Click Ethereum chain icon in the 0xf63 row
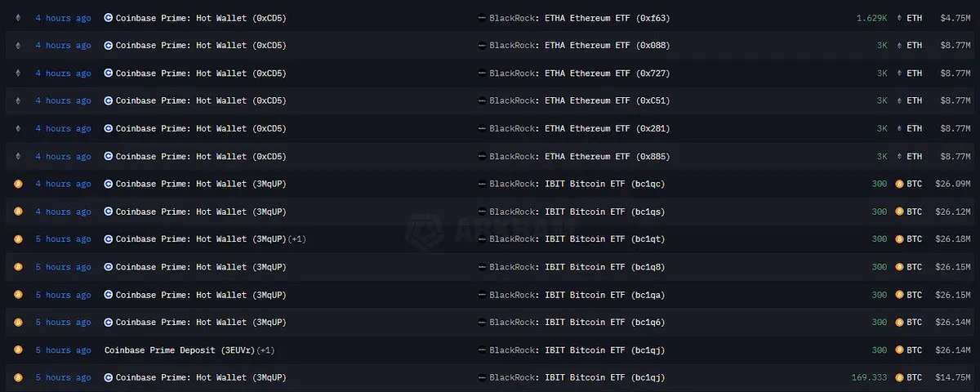The height and width of the screenshot is (392, 980). click(18, 18)
